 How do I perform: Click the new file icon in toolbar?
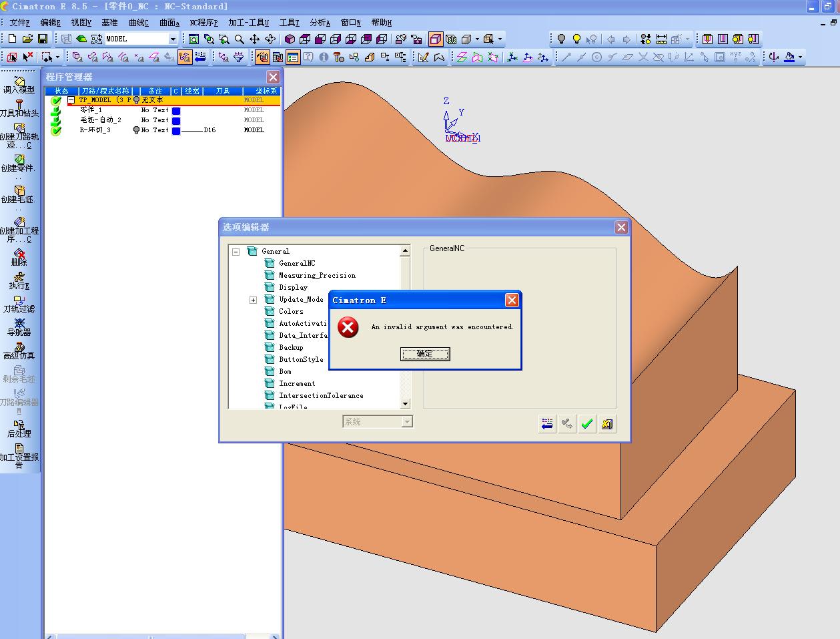point(12,39)
